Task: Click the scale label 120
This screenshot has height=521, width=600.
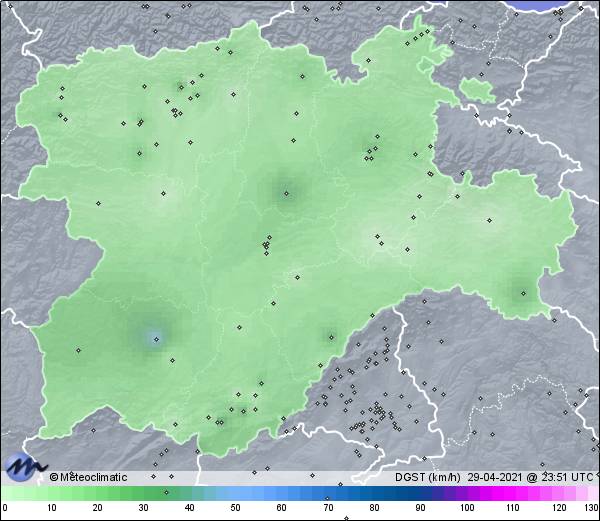Action: [x=559, y=508]
